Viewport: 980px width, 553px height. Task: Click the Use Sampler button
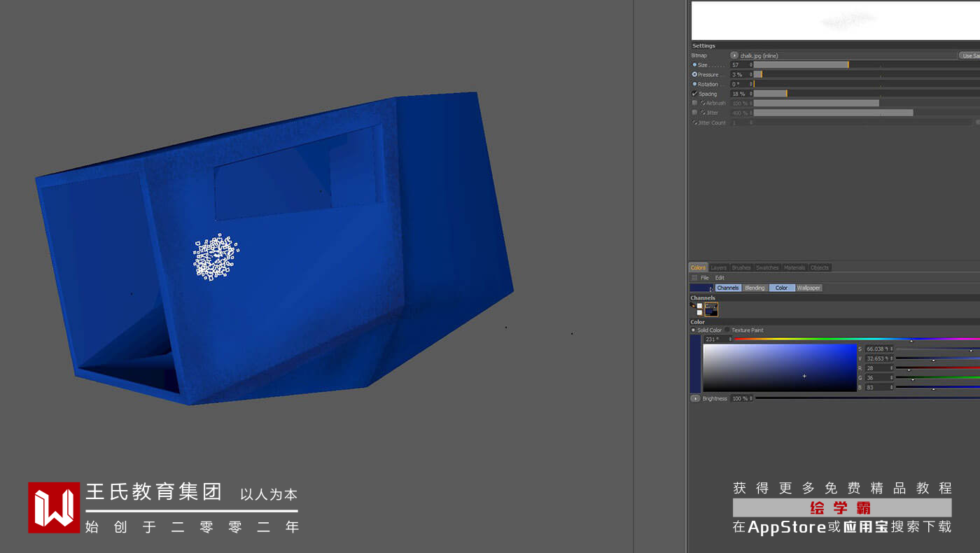point(969,55)
